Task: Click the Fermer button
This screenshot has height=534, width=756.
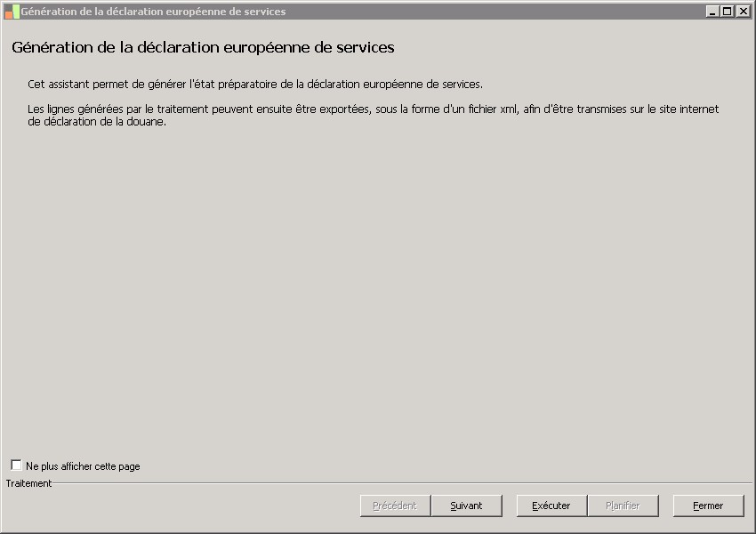Action: pyautogui.click(x=708, y=506)
